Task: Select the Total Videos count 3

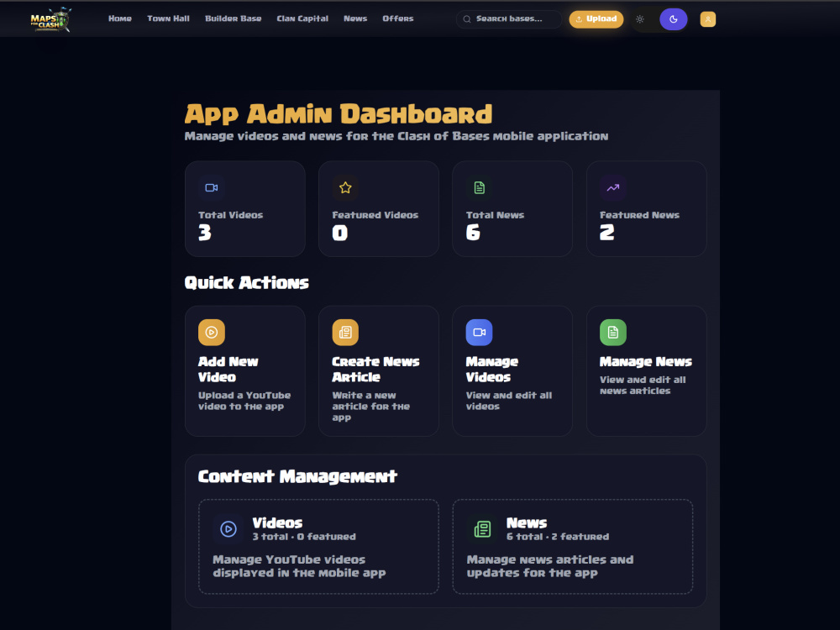Action: [205, 233]
